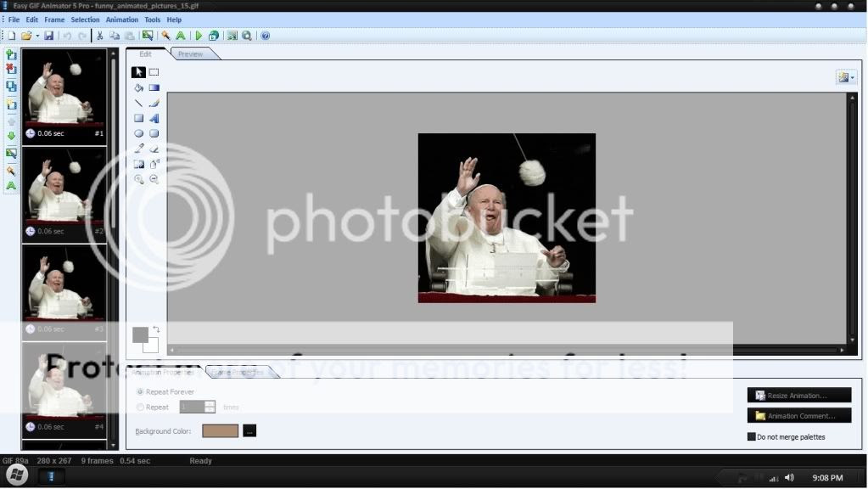The image size is (868, 489).
Task: Open the Tools menu
Action: (152, 20)
